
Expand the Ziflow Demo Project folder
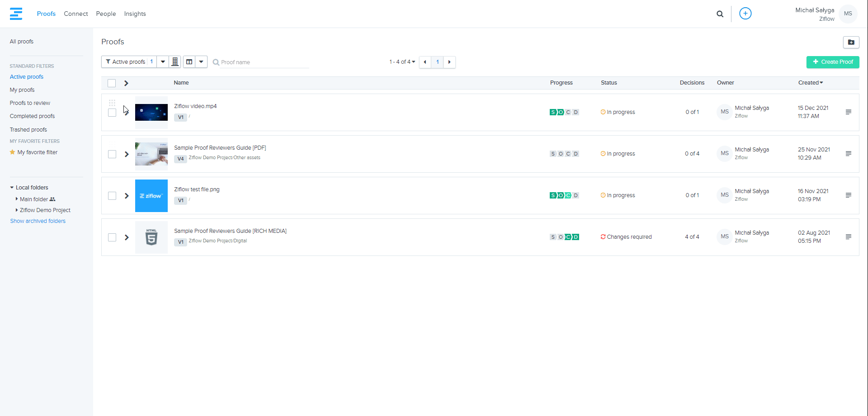17,210
